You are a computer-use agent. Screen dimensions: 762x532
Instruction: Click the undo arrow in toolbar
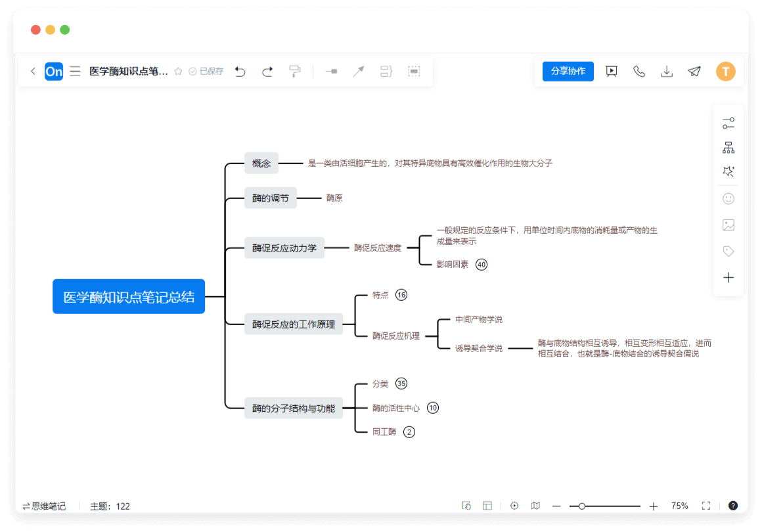point(240,72)
